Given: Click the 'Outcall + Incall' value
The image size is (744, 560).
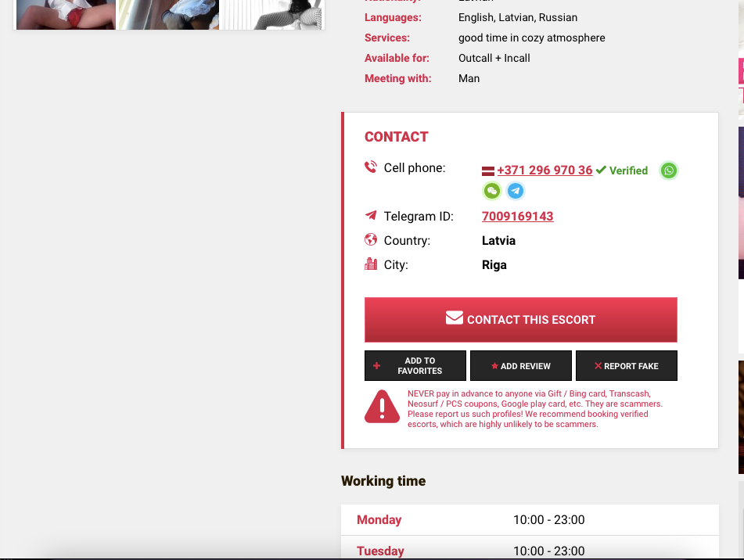Looking at the screenshot, I should [x=494, y=58].
